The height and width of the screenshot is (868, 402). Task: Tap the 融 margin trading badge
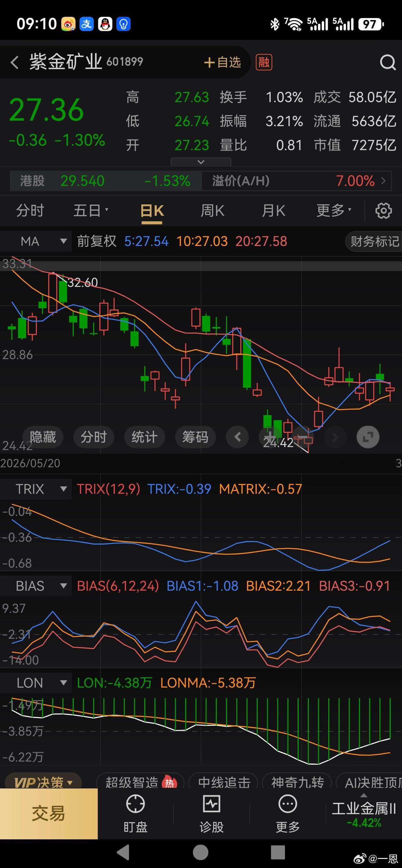(x=264, y=62)
